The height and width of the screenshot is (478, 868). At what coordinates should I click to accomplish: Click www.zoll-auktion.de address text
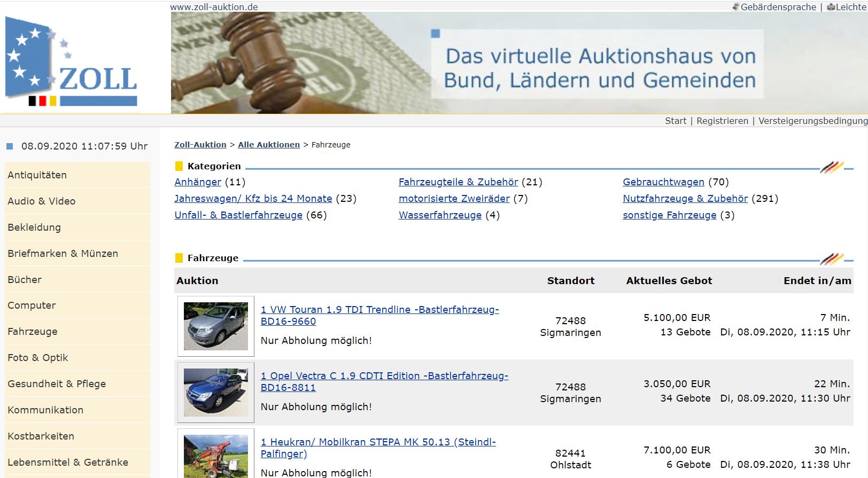[x=214, y=7]
